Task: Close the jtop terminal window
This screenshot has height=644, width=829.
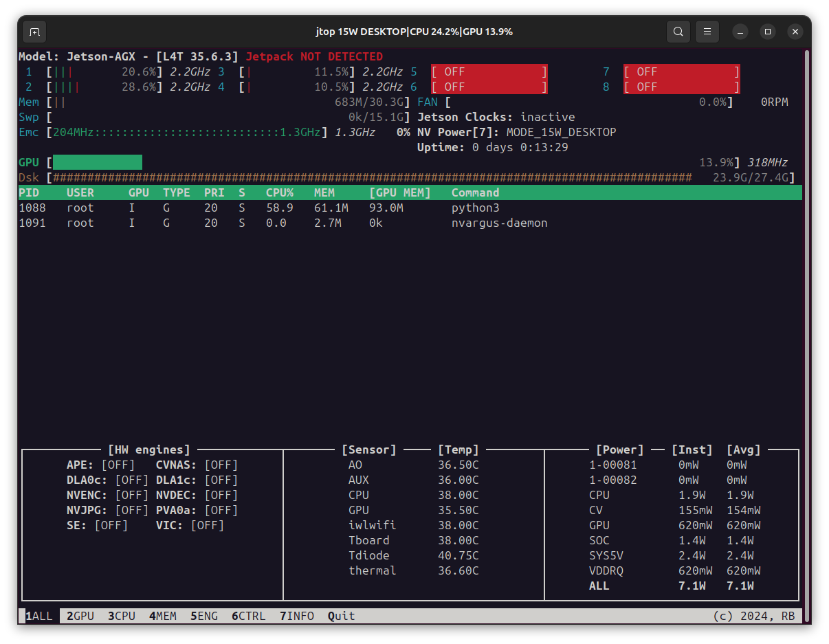Action: point(795,32)
